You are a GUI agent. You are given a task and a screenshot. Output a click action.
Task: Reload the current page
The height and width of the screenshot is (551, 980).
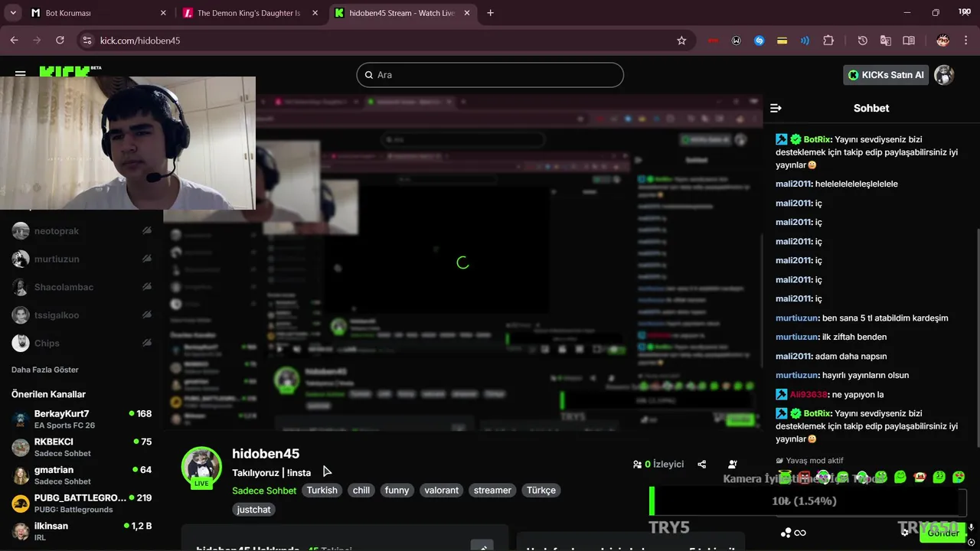click(x=60, y=41)
